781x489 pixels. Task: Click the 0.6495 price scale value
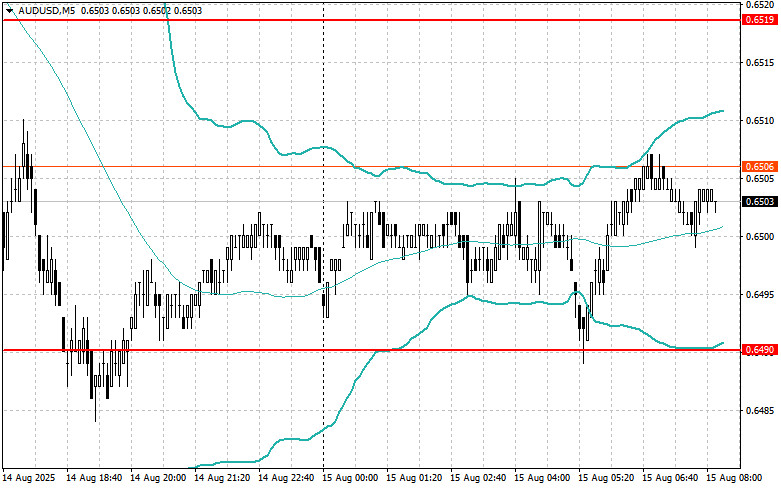760,294
